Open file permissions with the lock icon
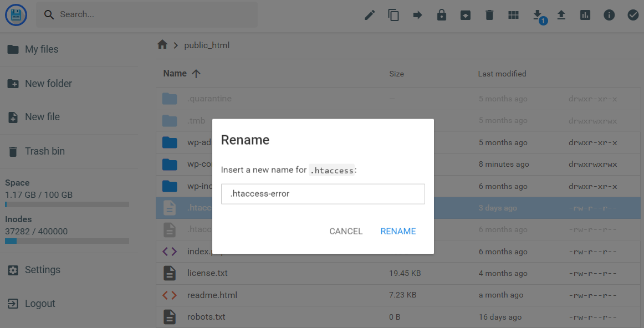The width and height of the screenshot is (644, 328). [x=441, y=15]
